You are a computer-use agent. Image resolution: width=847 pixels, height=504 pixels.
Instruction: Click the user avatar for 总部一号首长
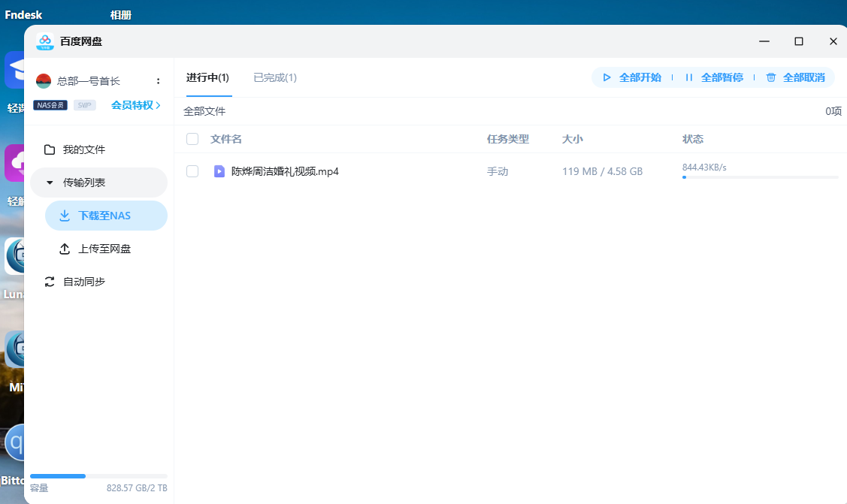43,80
